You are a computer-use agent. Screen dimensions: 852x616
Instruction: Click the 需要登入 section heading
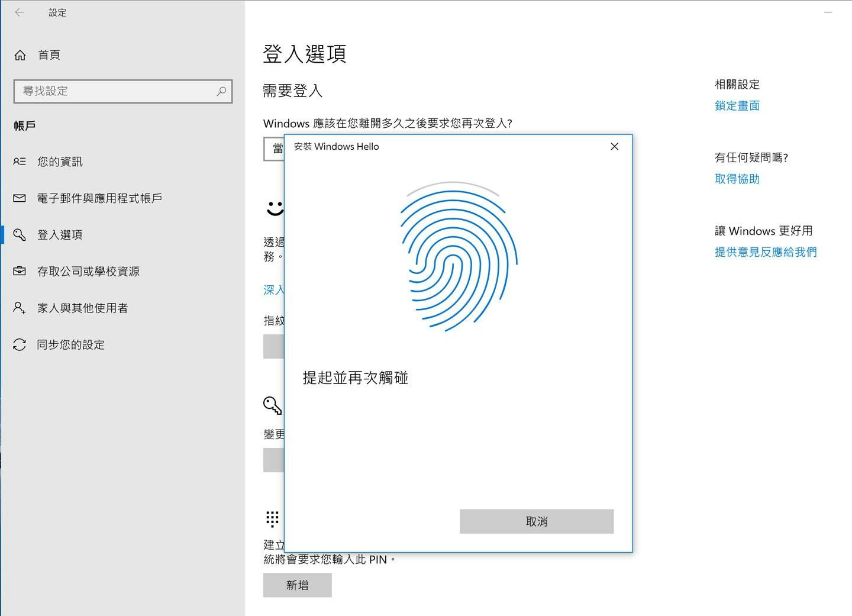[x=292, y=91]
